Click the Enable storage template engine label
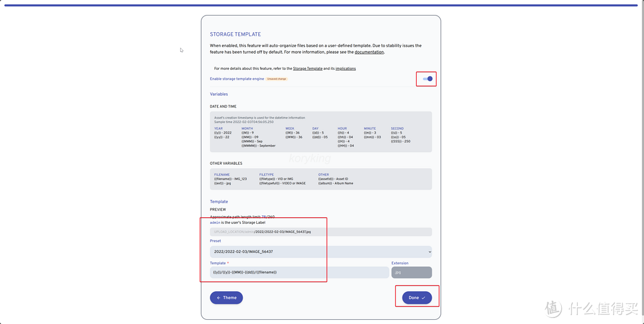The image size is (644, 324). (x=237, y=79)
